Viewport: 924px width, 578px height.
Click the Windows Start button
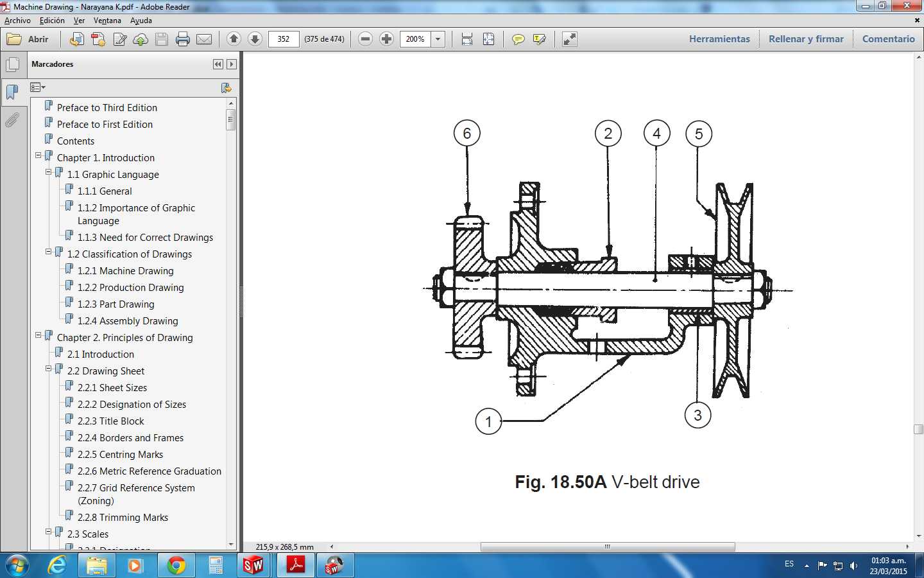(x=17, y=565)
